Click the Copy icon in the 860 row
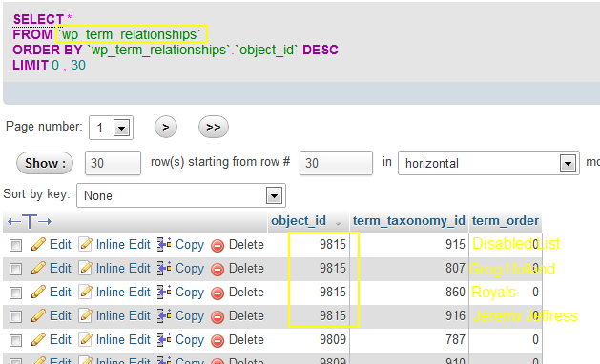The image size is (600, 364). 164,292
